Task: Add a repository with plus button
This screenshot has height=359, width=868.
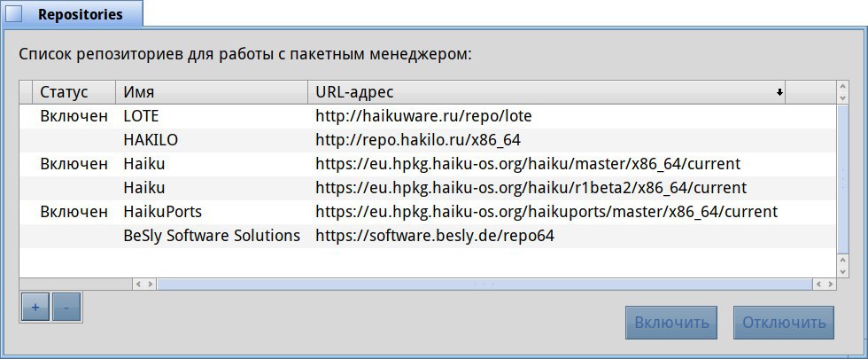Action: [x=35, y=307]
